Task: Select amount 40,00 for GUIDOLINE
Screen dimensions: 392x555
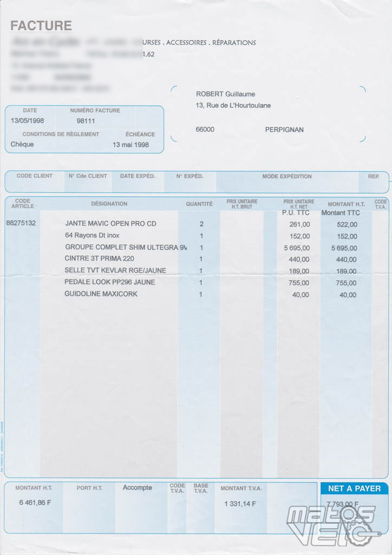Action: [x=348, y=295]
